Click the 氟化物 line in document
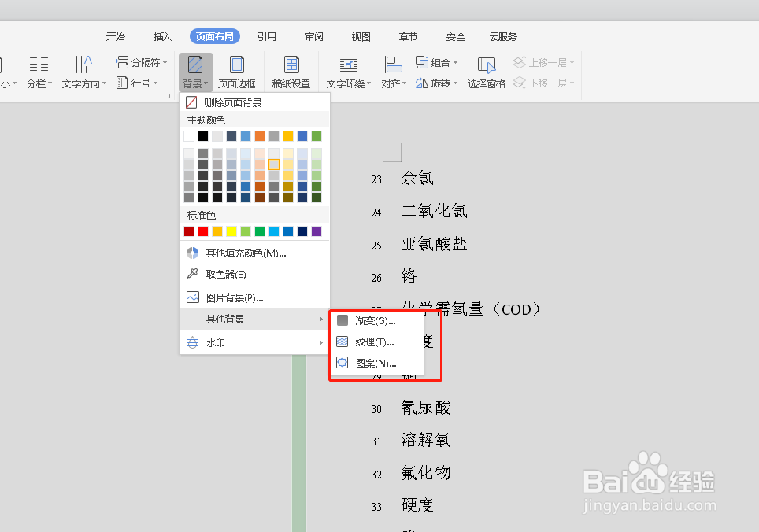 (426, 472)
